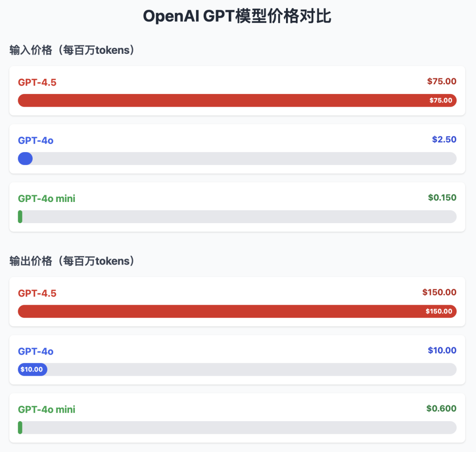This screenshot has width=476, height=452.
Task: Click the $10.00 price at right of GPT-4o output
Action: 442,351
